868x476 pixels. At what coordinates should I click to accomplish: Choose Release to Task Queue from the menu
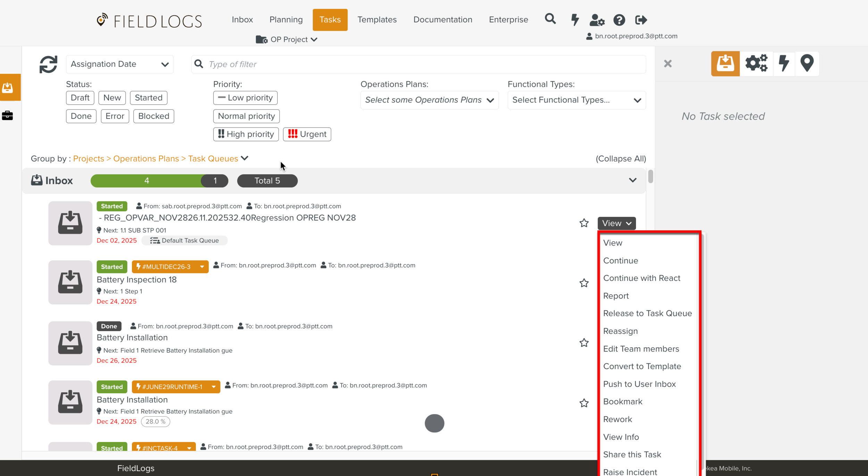[647, 313]
